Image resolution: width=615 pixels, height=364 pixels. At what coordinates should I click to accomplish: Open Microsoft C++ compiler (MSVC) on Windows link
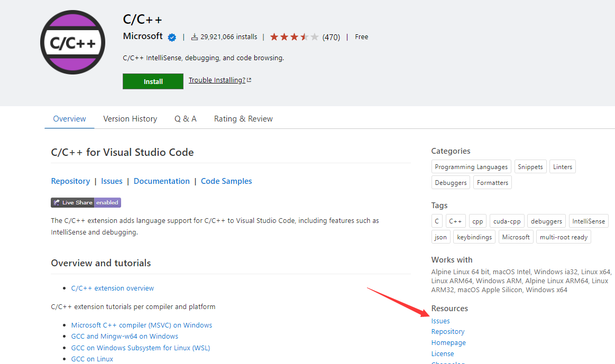(x=142, y=325)
